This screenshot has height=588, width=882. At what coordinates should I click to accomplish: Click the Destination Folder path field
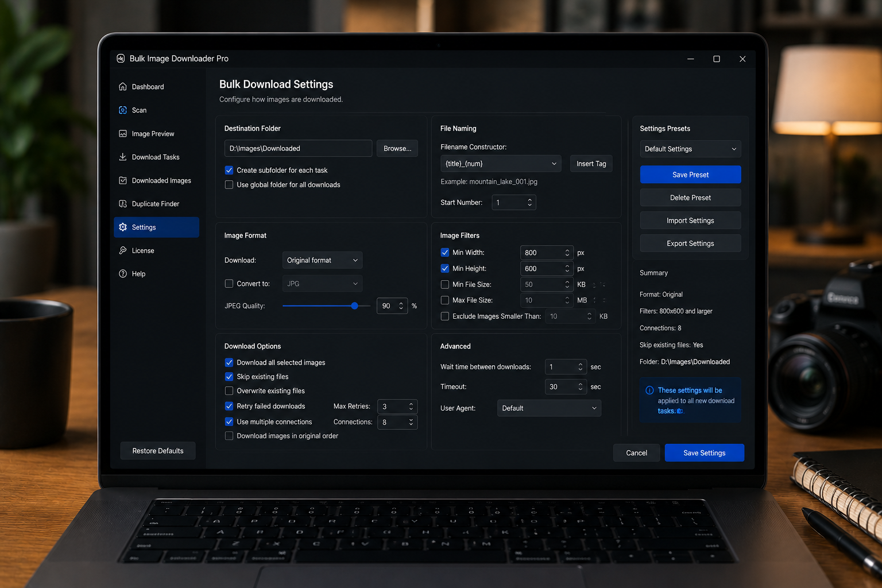pos(298,148)
